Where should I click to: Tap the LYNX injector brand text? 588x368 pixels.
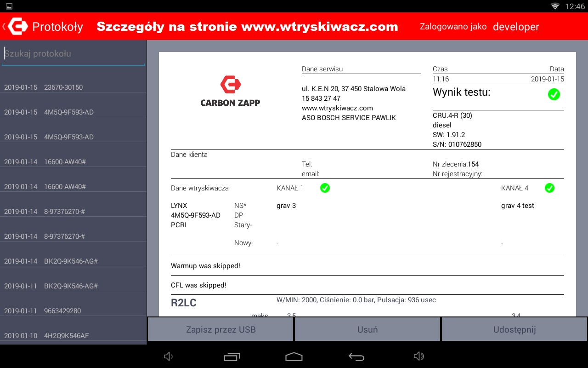pyautogui.click(x=179, y=206)
